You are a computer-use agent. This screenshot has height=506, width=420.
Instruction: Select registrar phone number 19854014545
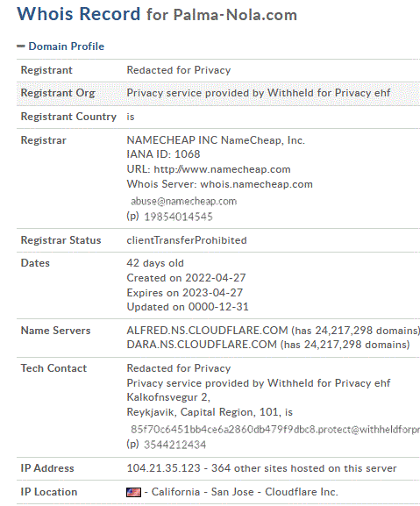(x=178, y=217)
